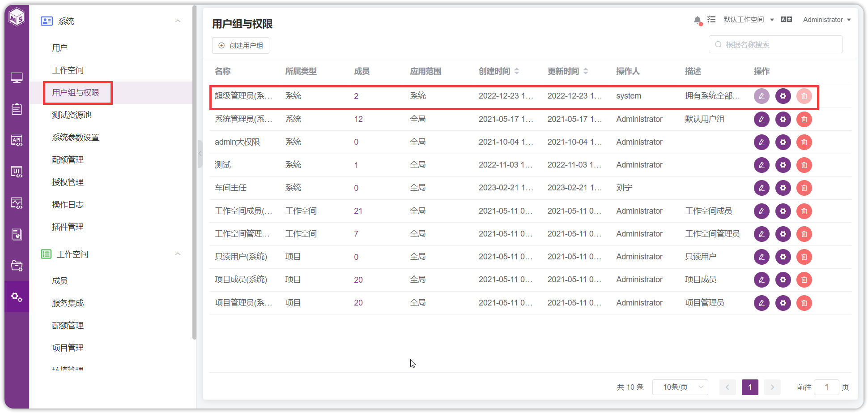Open the workbench monitor icon in sidebar
Image resolution: width=868 pixels, height=413 pixels.
click(17, 78)
